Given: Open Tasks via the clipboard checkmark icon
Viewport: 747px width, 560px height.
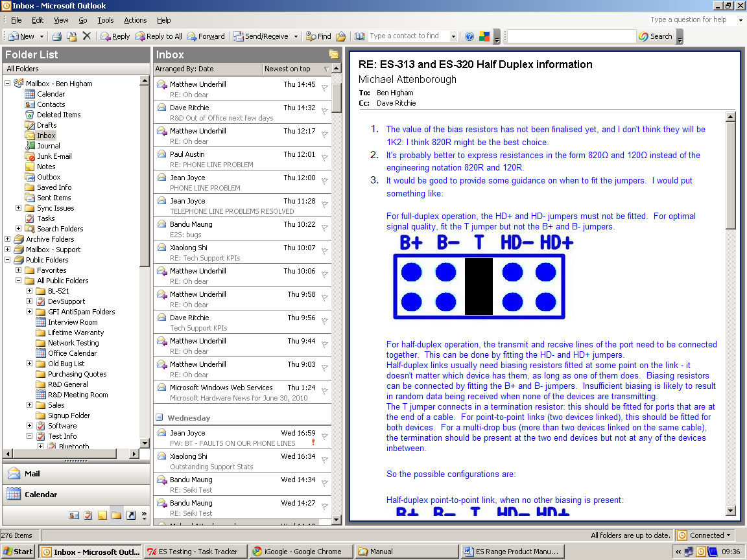Looking at the screenshot, I should pos(89,515).
